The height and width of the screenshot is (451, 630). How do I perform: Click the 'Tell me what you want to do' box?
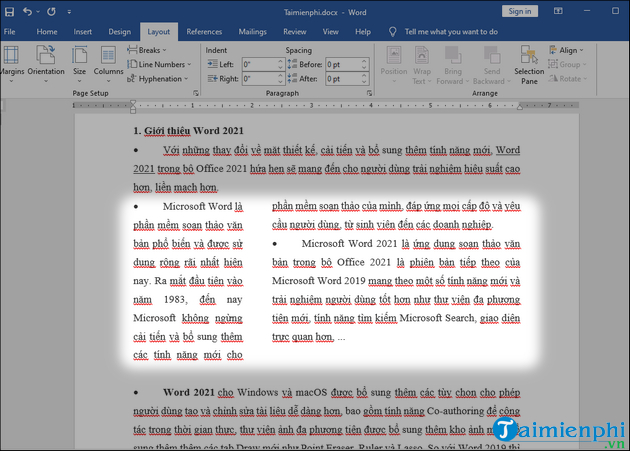coord(451,32)
